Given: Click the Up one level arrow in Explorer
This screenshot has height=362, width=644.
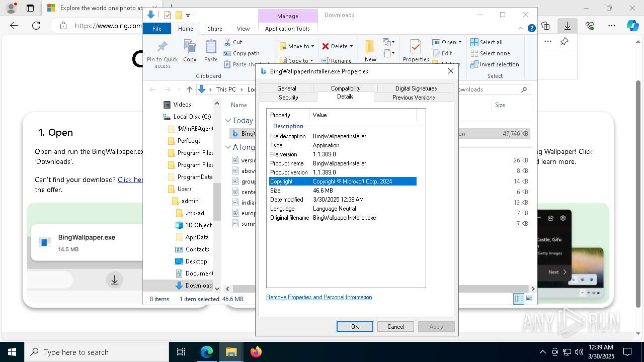Looking at the screenshot, I should coord(189,89).
